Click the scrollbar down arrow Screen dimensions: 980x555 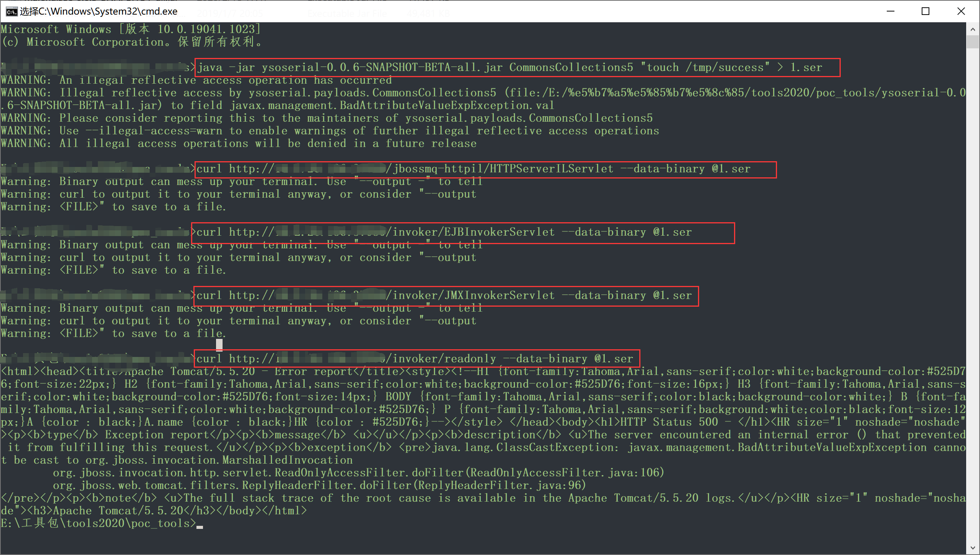[x=973, y=547]
